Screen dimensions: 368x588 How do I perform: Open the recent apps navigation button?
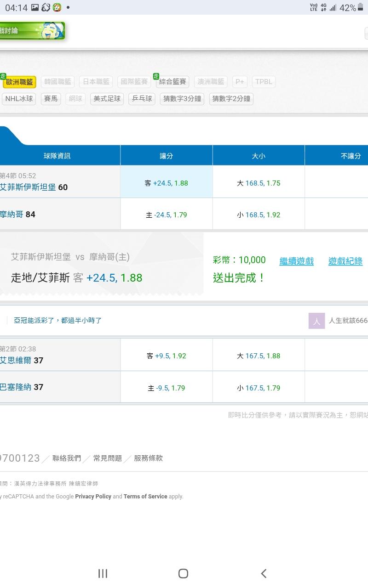[x=103, y=573]
